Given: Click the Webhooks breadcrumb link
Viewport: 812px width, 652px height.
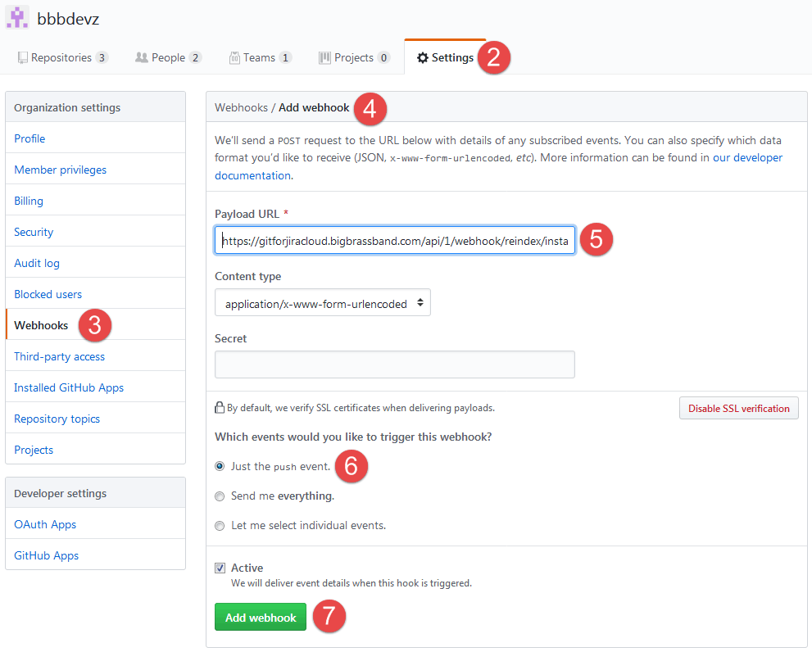Looking at the screenshot, I should 242,108.
